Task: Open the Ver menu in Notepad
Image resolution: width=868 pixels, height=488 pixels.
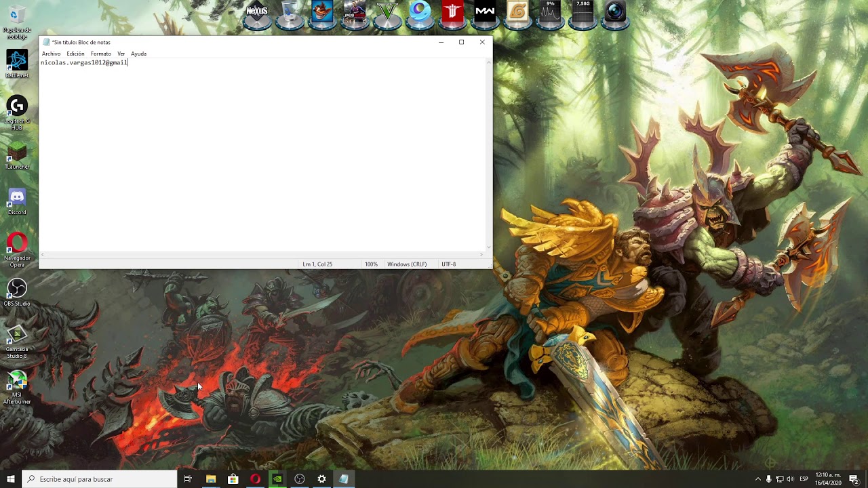Action: click(x=121, y=54)
